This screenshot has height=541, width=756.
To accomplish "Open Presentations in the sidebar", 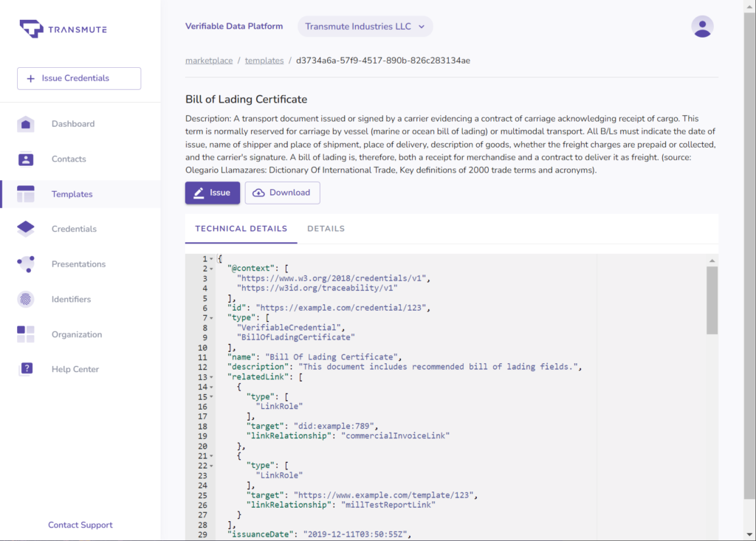I will coord(81,264).
